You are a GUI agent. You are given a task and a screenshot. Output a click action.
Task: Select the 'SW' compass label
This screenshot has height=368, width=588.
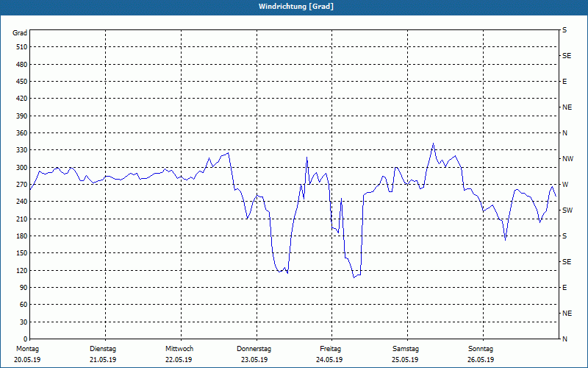tap(567, 210)
